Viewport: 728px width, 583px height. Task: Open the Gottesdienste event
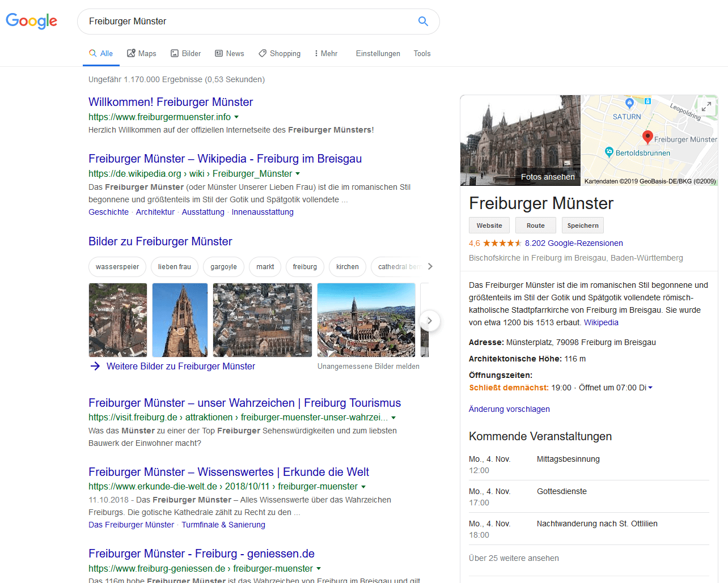562,491
